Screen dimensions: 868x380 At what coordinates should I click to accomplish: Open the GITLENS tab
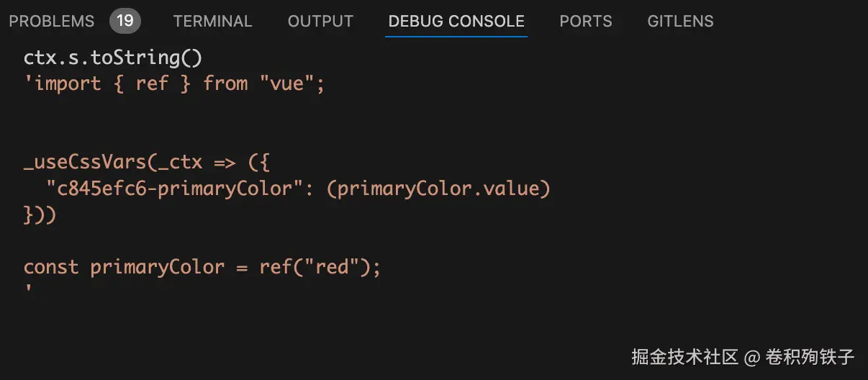pyautogui.click(x=680, y=21)
